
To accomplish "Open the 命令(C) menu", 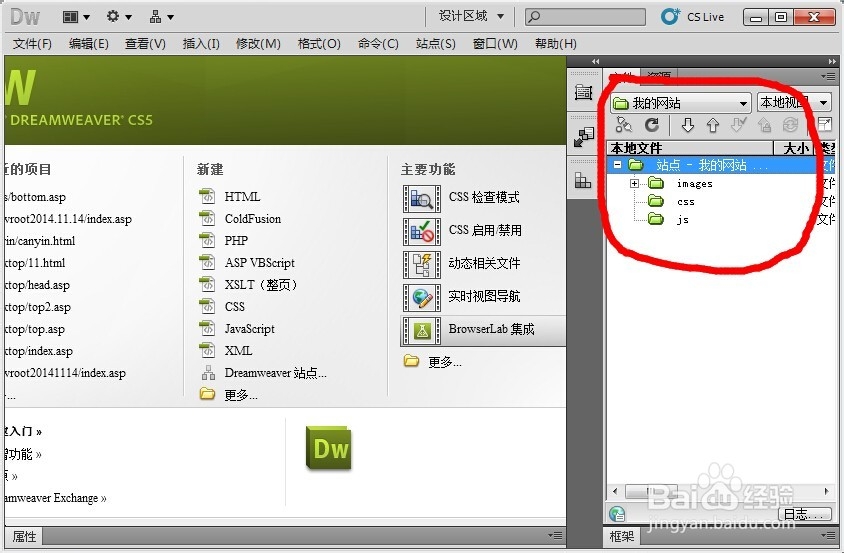I will [378, 44].
